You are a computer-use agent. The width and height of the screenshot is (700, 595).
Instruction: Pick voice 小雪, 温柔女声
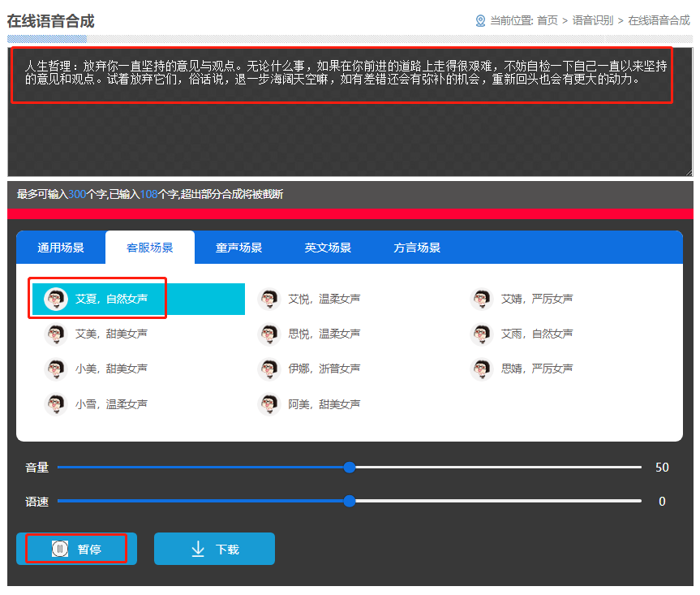[x=111, y=403]
